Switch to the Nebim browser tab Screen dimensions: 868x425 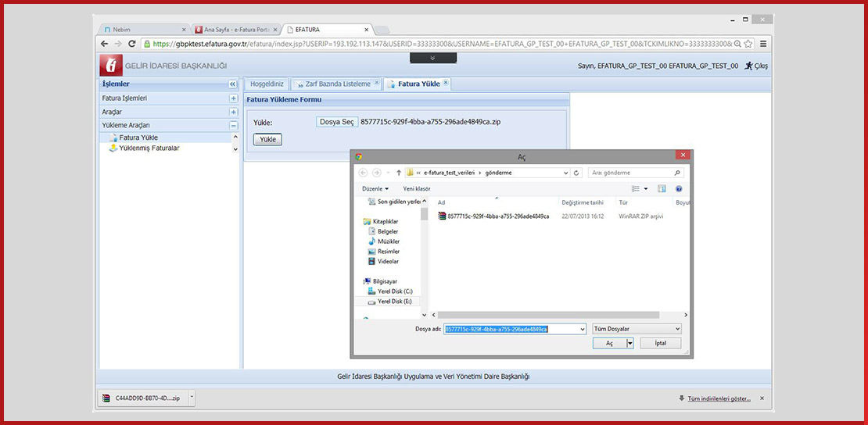tap(145, 30)
